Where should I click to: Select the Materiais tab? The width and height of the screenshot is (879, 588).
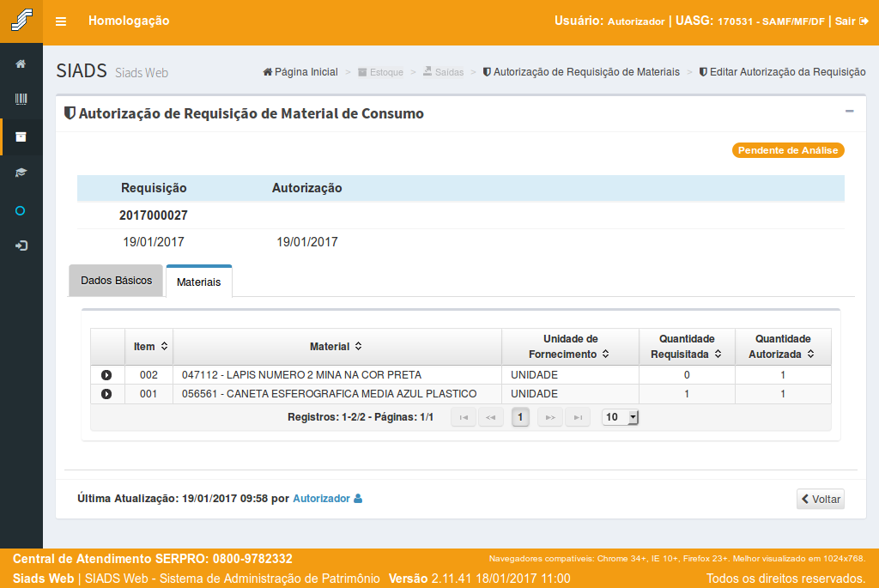199,282
